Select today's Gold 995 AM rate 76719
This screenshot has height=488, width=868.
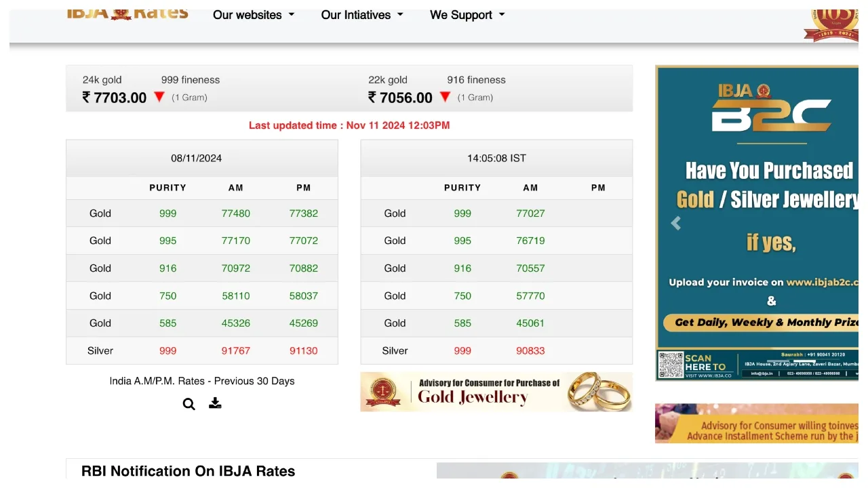point(530,241)
